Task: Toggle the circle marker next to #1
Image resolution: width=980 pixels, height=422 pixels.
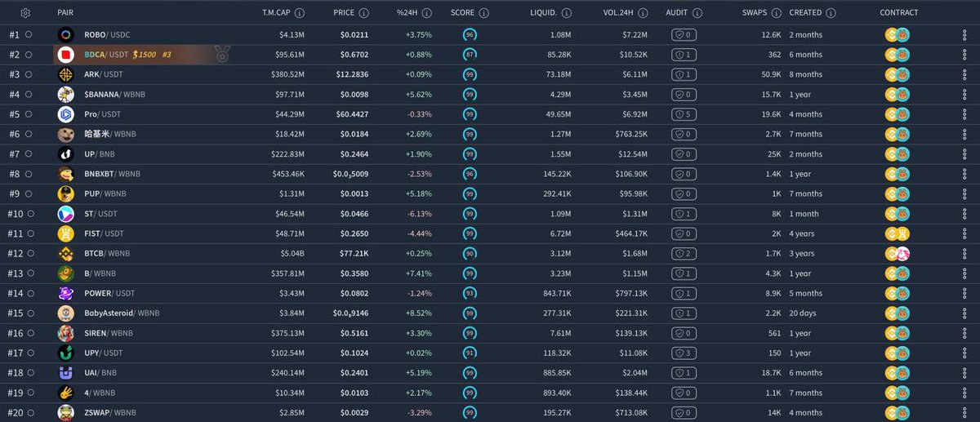Action: coord(29,35)
